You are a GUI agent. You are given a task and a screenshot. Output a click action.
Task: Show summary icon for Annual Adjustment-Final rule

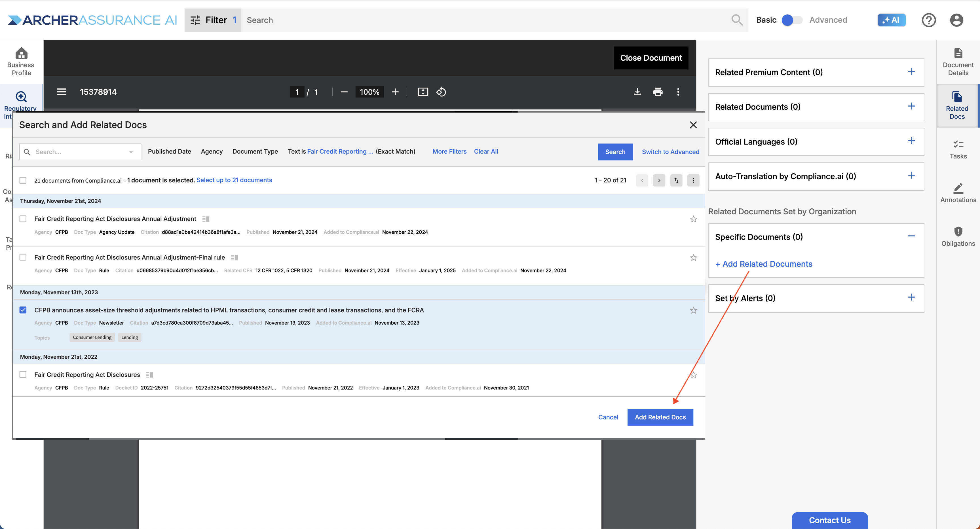234,257
